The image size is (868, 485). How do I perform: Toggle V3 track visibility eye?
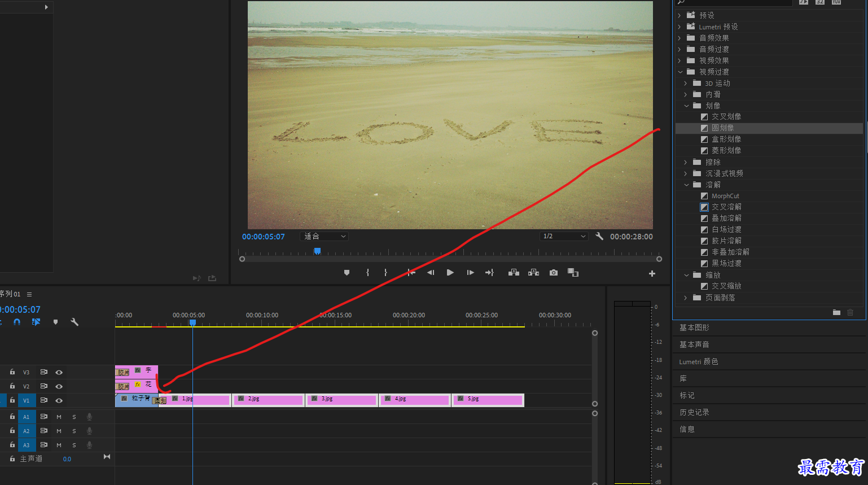[x=59, y=372]
